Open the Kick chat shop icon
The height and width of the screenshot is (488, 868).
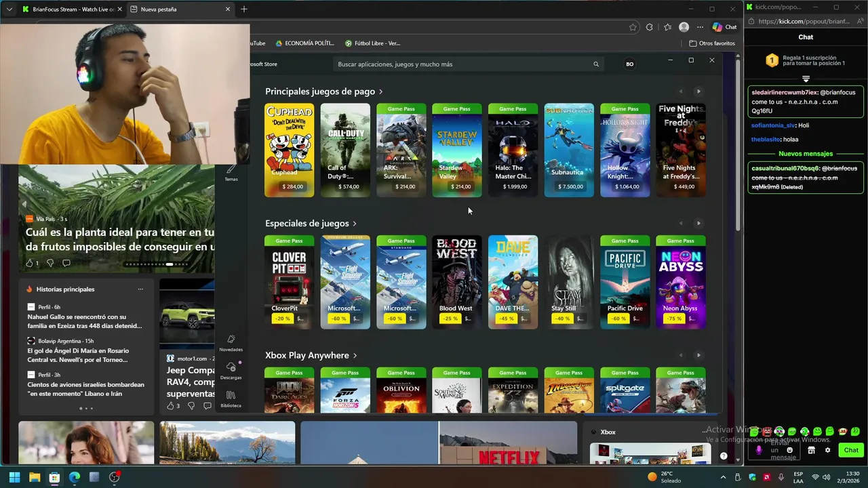[811, 450]
